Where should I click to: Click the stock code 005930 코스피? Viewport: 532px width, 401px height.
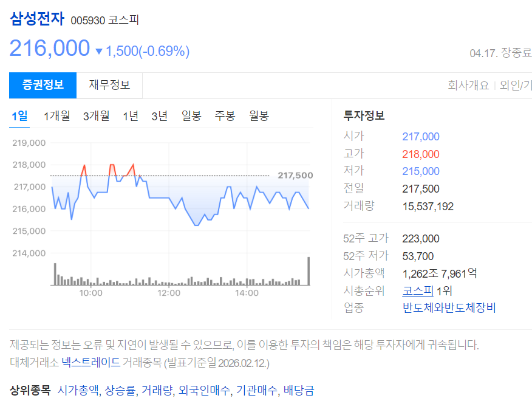105,20
